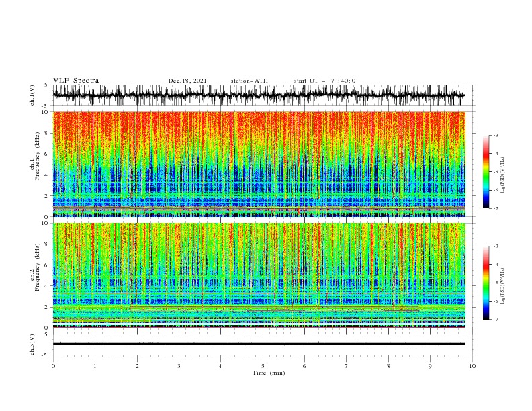
Task: Click the ch.2 spectrogram panel
Action: click(259, 275)
